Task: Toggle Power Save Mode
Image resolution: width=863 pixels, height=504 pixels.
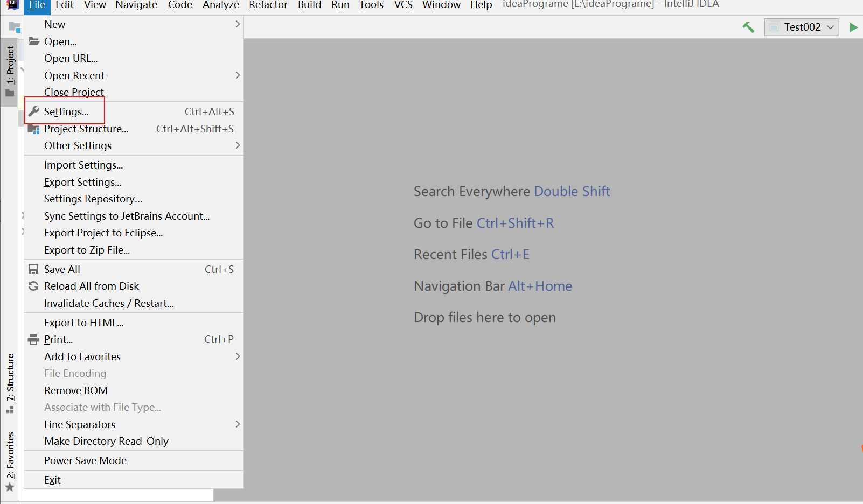Action: pyautogui.click(x=134, y=460)
